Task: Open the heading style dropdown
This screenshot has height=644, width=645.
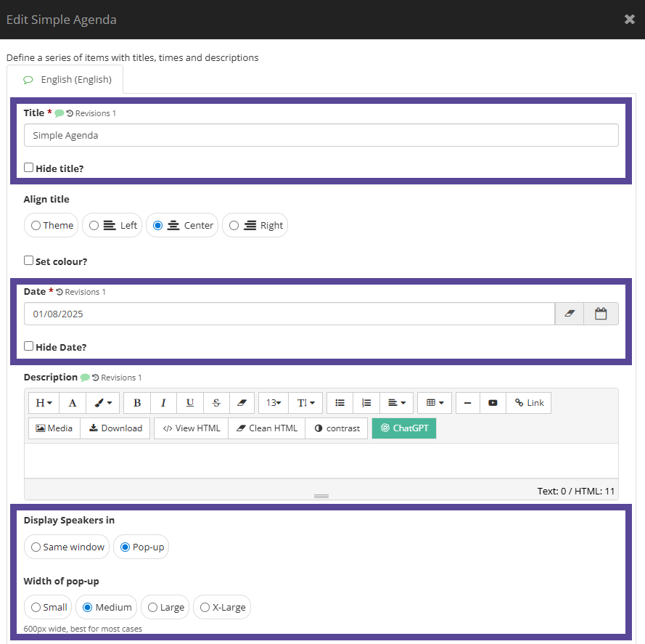Action: [x=44, y=403]
